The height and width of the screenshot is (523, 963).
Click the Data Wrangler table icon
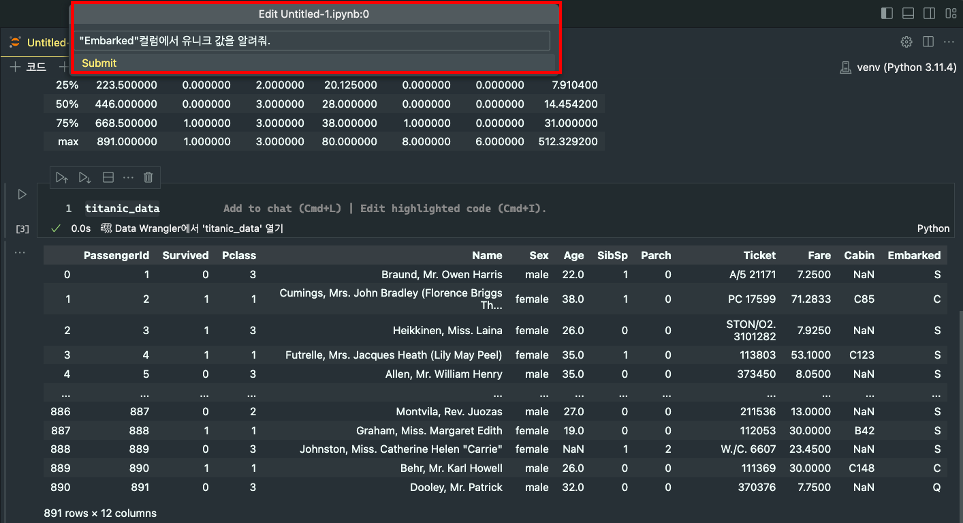tap(106, 228)
